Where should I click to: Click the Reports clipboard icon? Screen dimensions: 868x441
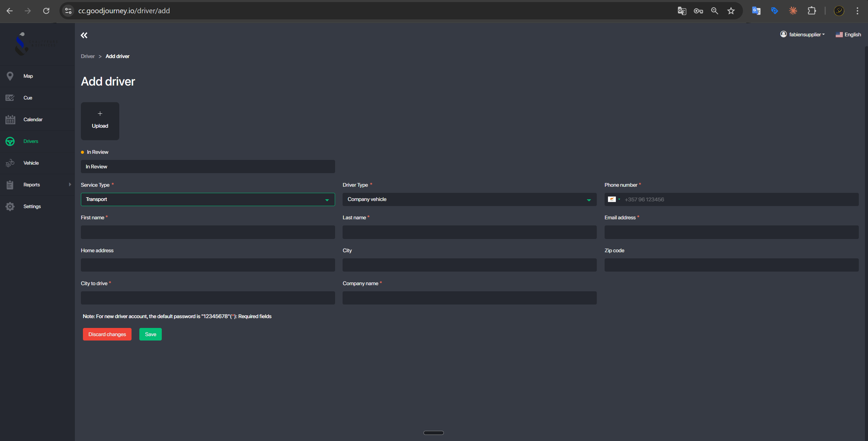click(x=10, y=185)
